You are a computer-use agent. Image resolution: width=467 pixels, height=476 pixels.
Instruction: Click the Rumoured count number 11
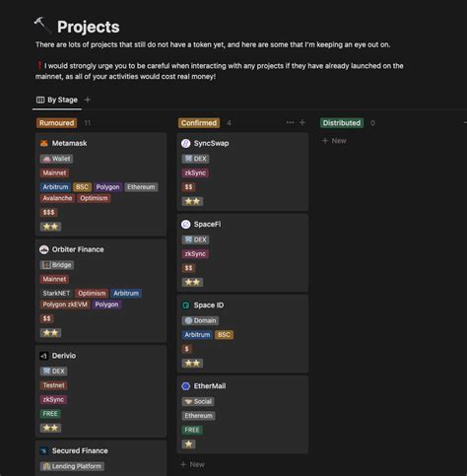point(88,123)
